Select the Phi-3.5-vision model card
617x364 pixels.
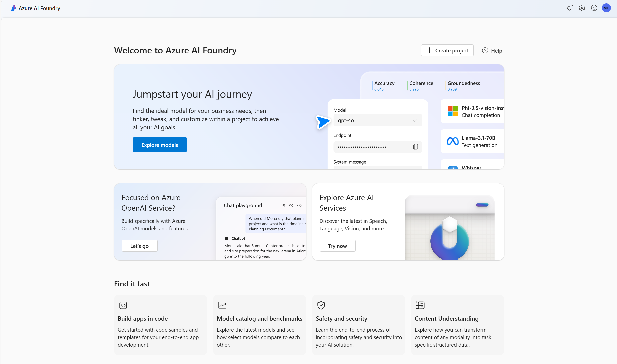[472, 111]
